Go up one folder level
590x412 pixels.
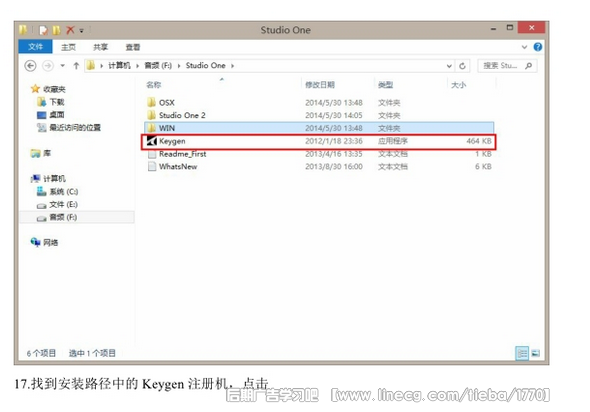tap(76, 66)
